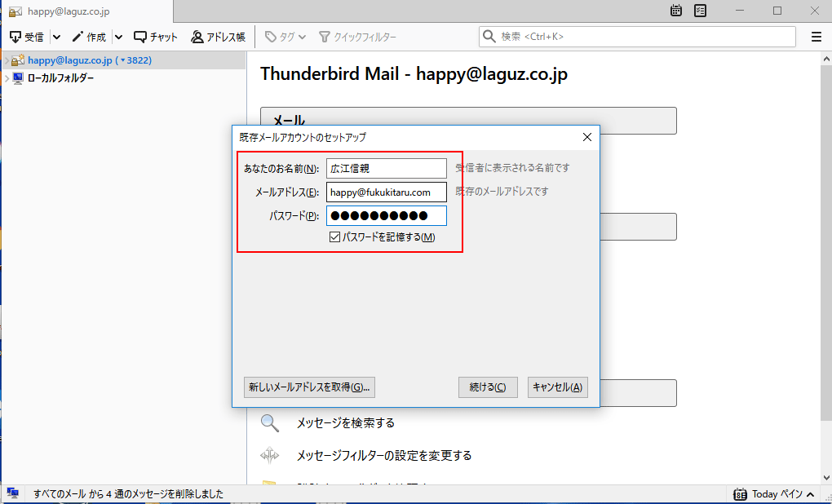Click the メッセージを検索する link
This screenshot has height=504, width=832.
pos(345,422)
